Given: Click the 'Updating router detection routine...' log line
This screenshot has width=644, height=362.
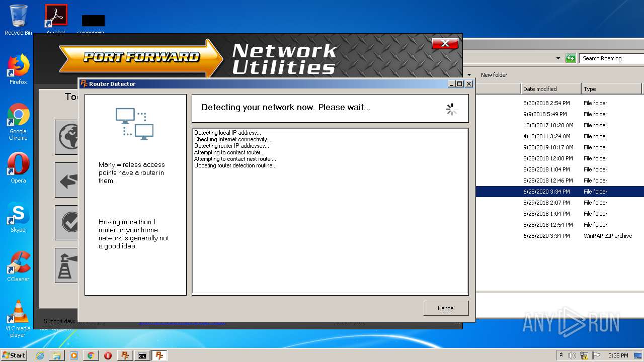Looking at the screenshot, I should [235, 165].
